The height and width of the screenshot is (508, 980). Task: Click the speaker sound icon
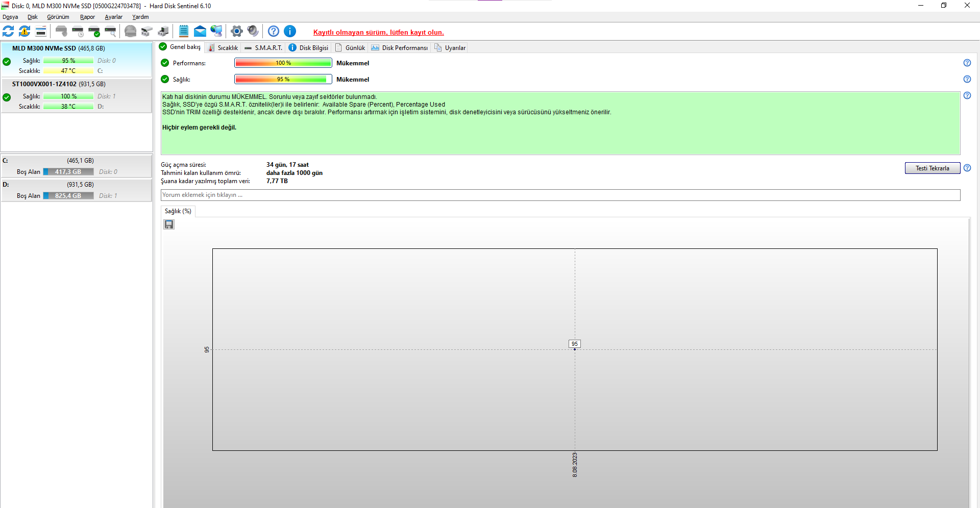pyautogui.click(x=253, y=31)
